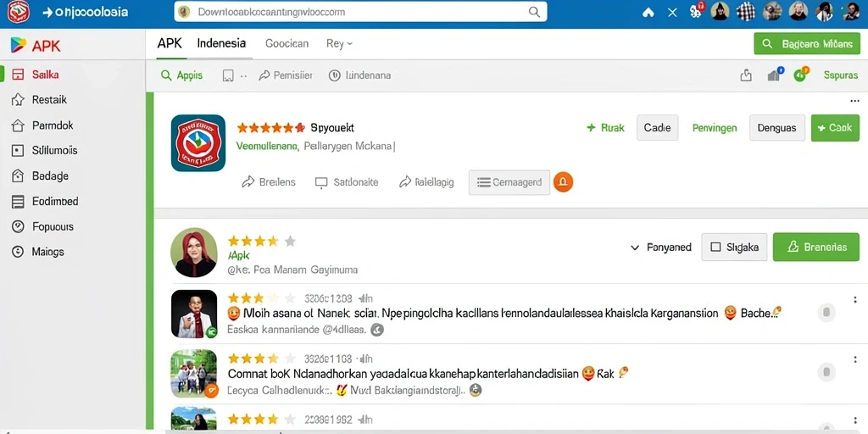The width and height of the screenshot is (868, 434).
Task: Click the Cadie button
Action: [x=657, y=128]
